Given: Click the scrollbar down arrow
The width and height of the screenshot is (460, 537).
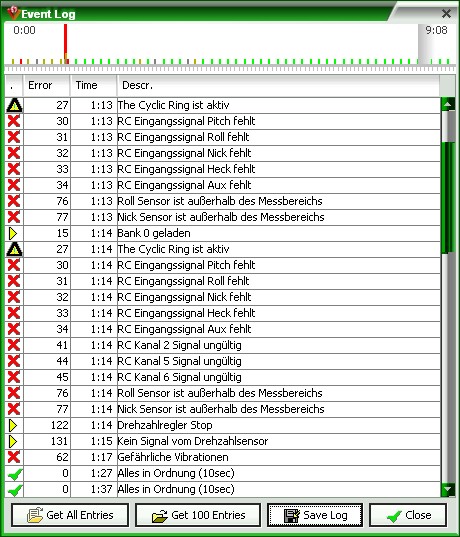Looking at the screenshot, I should pos(448,490).
